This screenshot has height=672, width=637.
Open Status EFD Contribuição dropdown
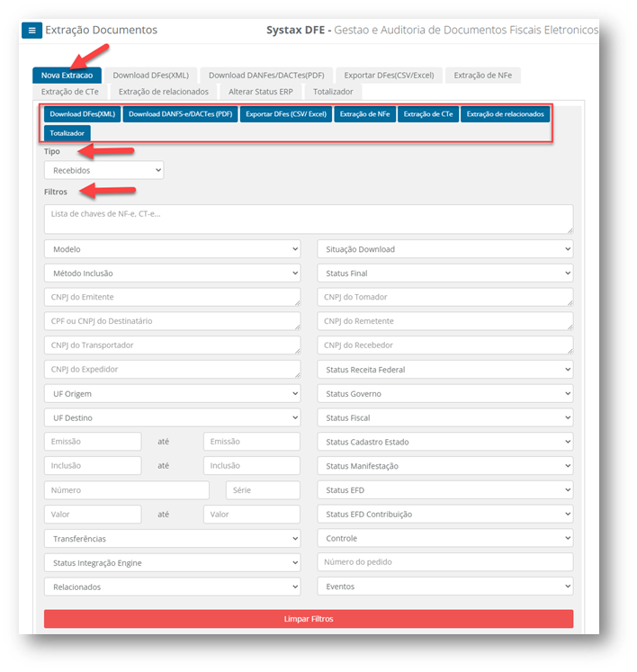pyautogui.click(x=445, y=514)
